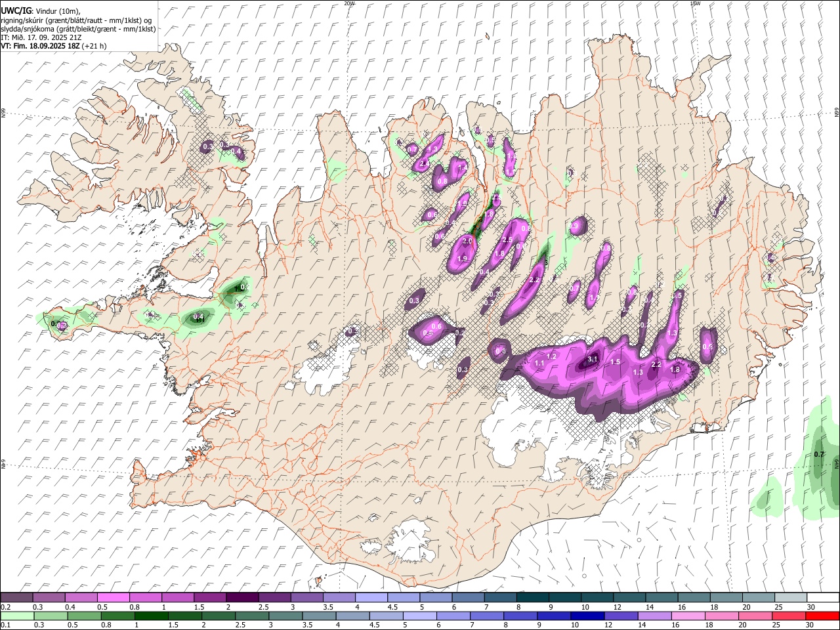Click the "slydda/snjókoma (grátt/bleikt/grænt" description line
Screen dimensions: 840x630
pos(78,29)
